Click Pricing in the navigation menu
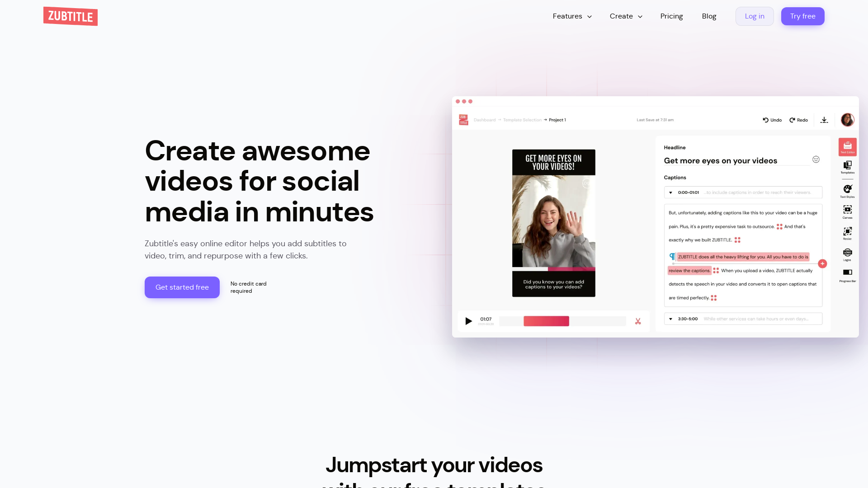Image resolution: width=868 pixels, height=488 pixels. pos(672,16)
